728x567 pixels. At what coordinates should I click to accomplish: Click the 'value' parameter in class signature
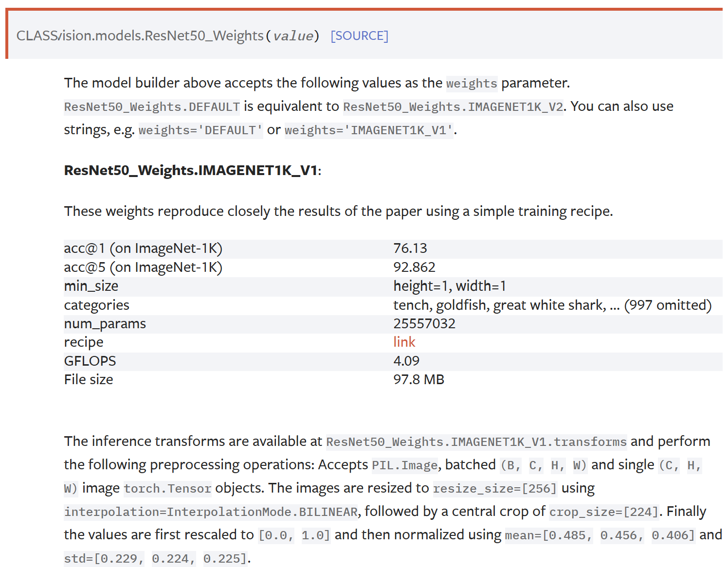click(293, 36)
